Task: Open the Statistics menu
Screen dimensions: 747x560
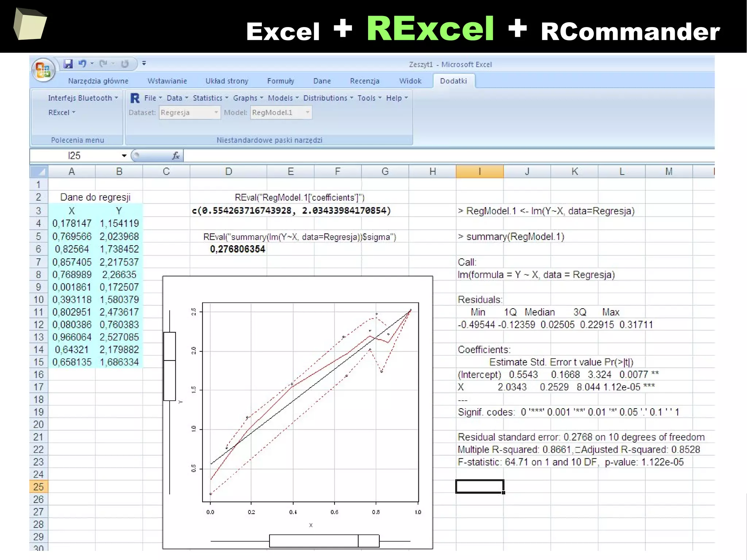Action: click(x=210, y=98)
